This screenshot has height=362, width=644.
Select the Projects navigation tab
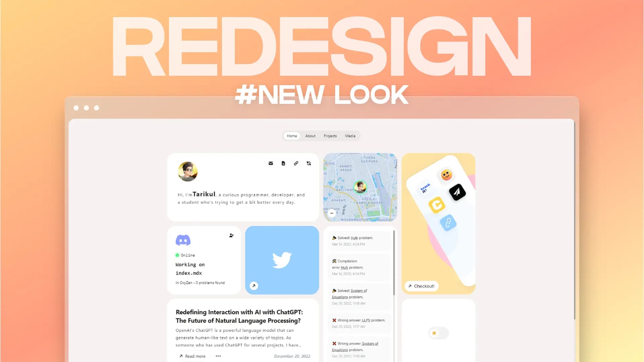pos(330,136)
